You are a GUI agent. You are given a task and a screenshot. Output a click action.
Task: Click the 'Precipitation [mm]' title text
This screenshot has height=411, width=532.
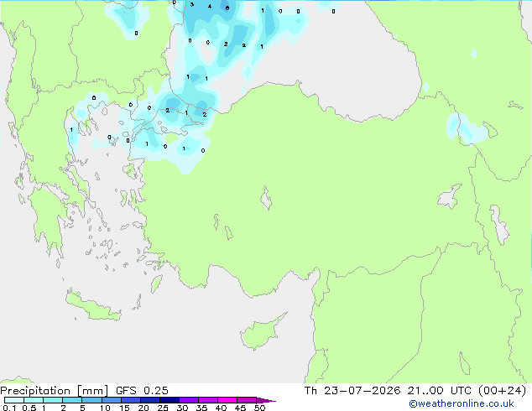click(55, 391)
